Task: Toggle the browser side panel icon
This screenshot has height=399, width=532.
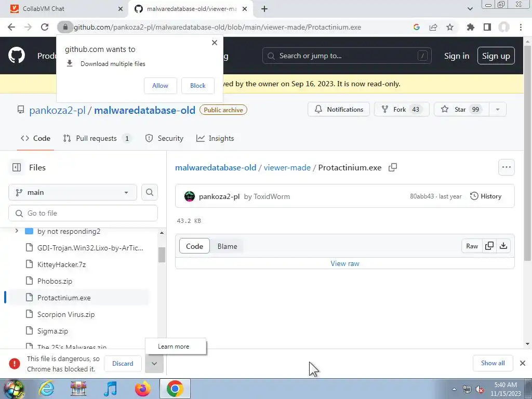Action: [487, 27]
